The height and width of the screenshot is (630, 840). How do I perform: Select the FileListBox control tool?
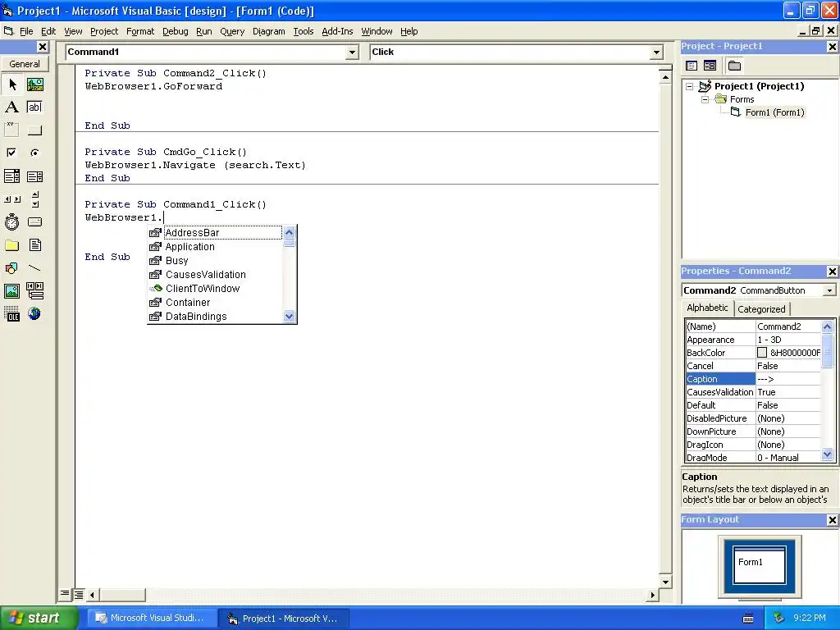pyautogui.click(x=34, y=245)
